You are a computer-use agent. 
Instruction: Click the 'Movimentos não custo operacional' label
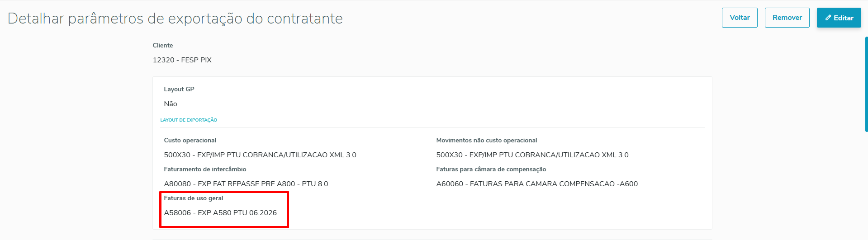(x=486, y=140)
